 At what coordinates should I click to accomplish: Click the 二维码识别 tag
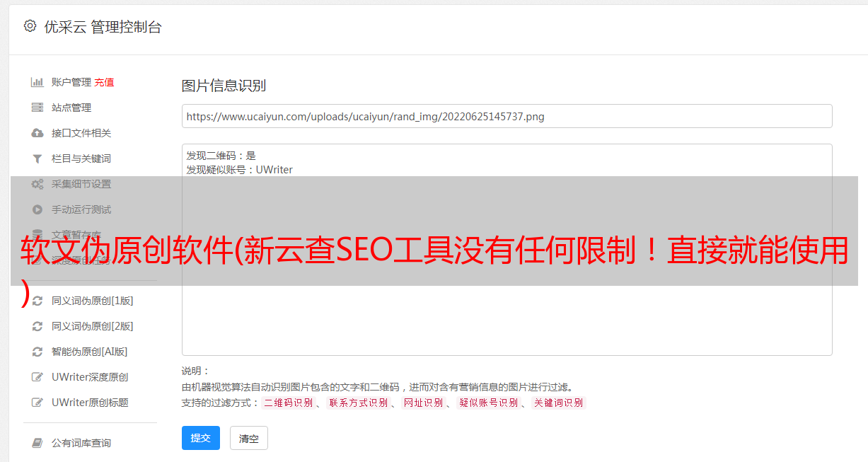288,403
